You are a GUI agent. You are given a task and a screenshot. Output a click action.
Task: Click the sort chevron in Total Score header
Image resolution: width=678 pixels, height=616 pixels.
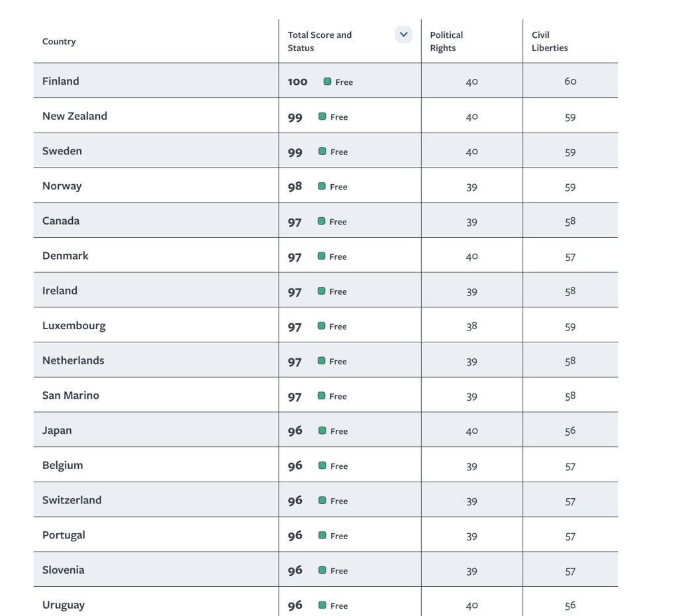coord(403,34)
